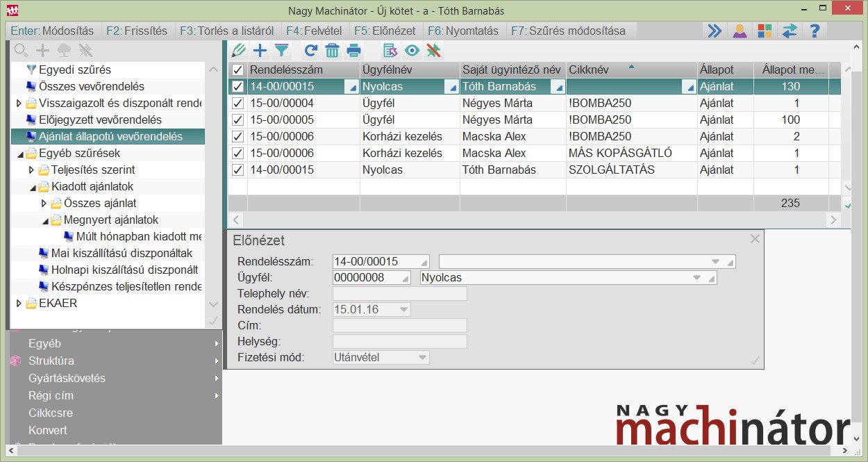The image size is (868, 462).
Task: Click the blue question mark help icon
Action: [815, 31]
